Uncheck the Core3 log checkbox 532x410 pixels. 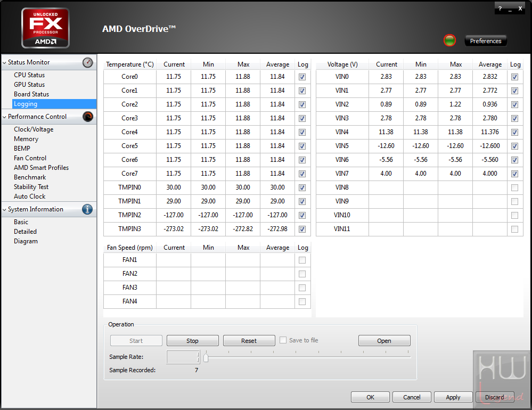pos(302,118)
